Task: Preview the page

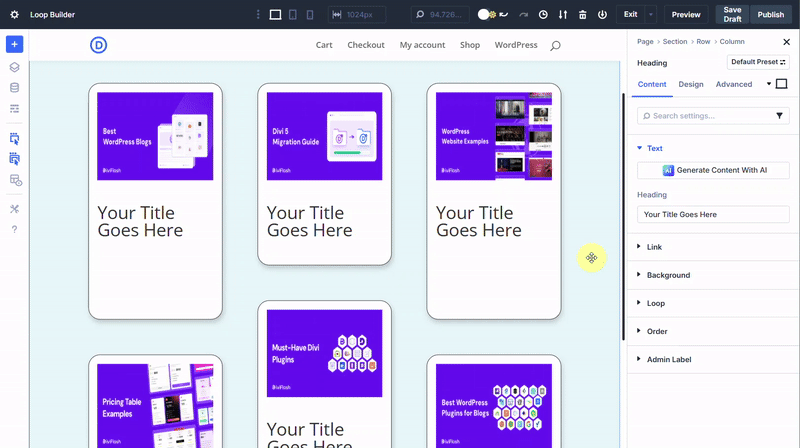Action: (x=686, y=14)
